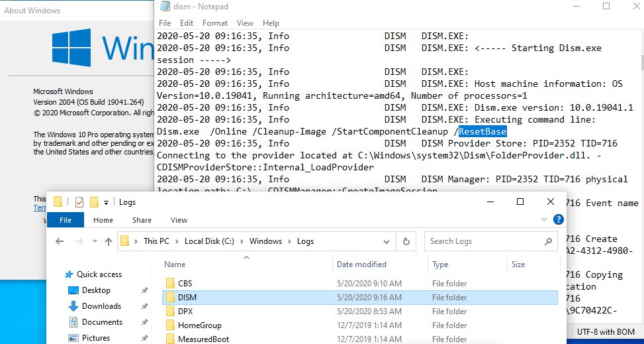Select the CBS folder
Screen dimensions: 644x344
tap(360, 284)
